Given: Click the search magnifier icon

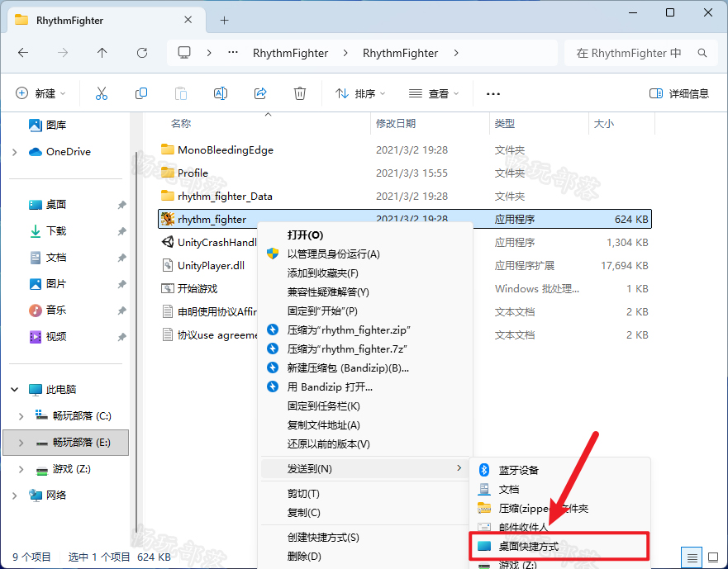Looking at the screenshot, I should [702, 53].
